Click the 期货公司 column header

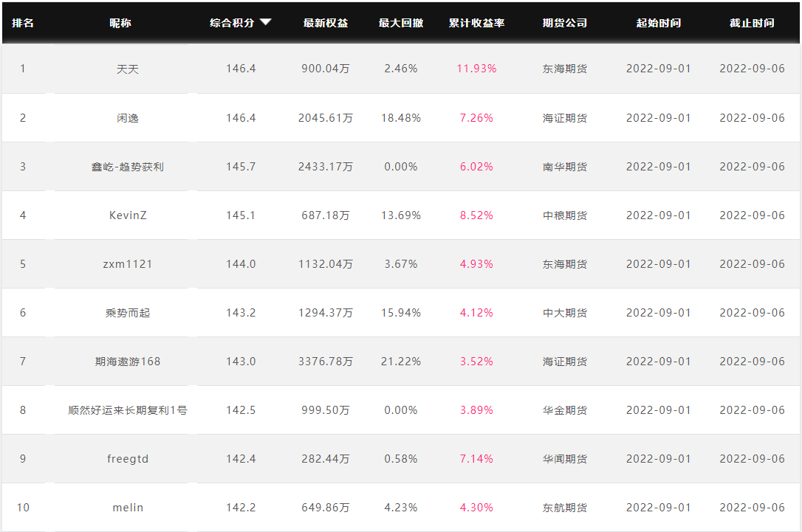click(565, 23)
